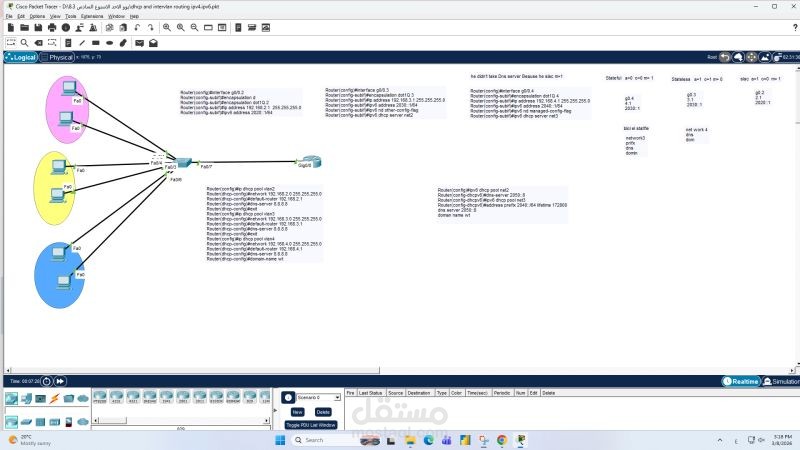
Task: Open the Options menu
Action: point(37,16)
